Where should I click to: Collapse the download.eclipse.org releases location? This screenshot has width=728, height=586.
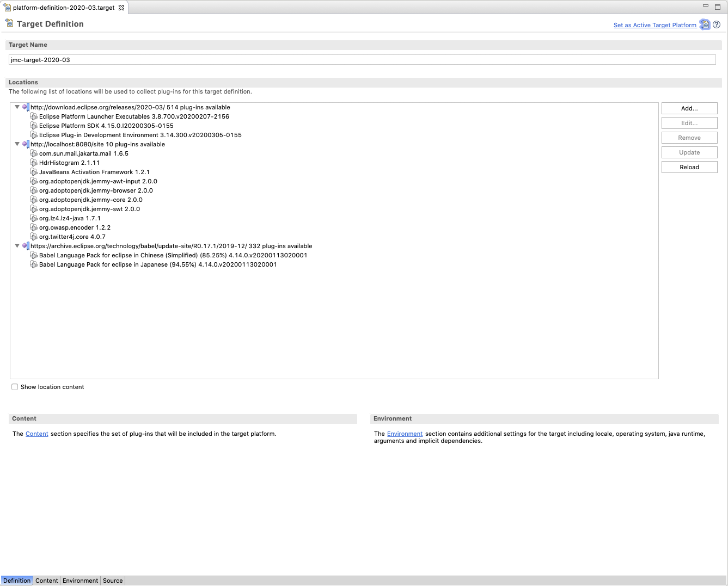(17, 107)
